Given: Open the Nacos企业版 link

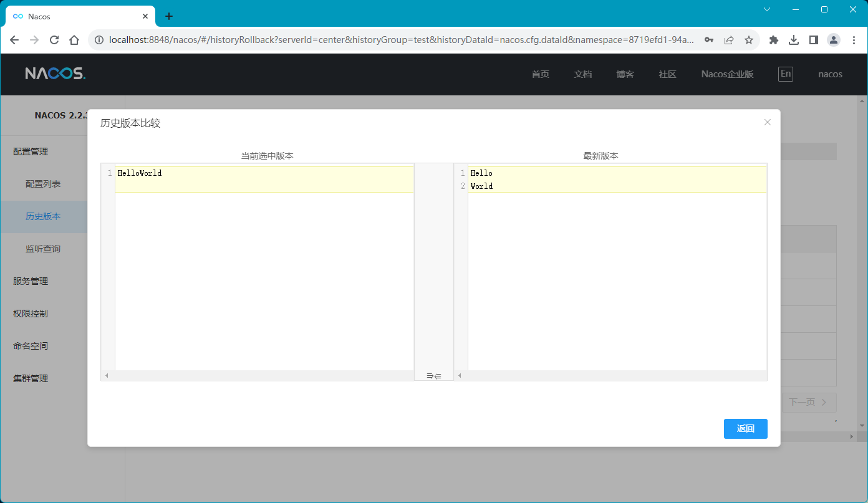Looking at the screenshot, I should (x=727, y=74).
